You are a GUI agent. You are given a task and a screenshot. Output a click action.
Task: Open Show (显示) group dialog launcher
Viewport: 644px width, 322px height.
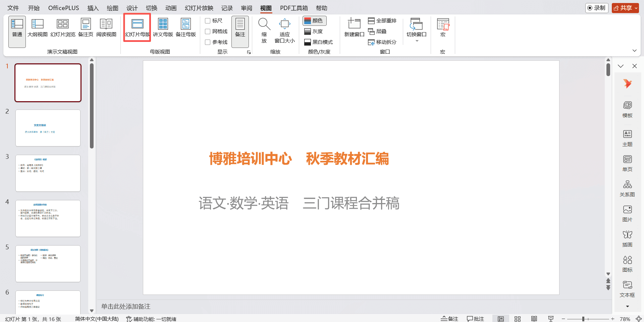click(249, 52)
